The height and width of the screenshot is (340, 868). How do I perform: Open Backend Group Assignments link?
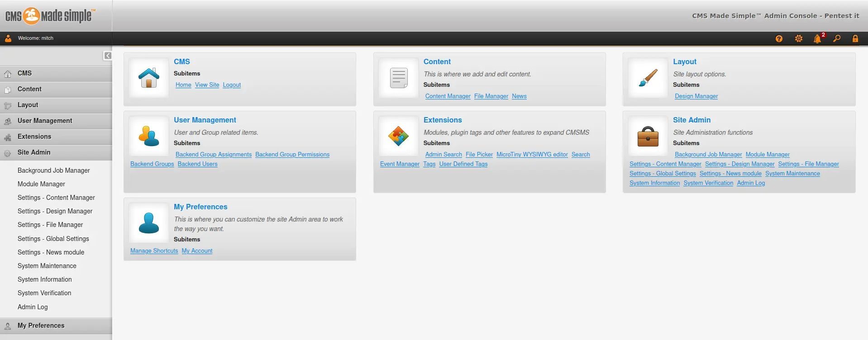[x=214, y=155]
